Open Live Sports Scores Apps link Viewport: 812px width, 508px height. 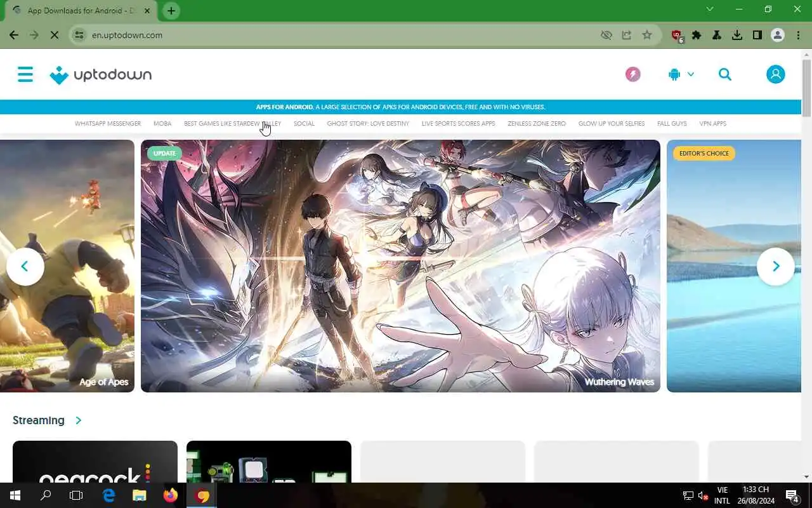point(458,124)
